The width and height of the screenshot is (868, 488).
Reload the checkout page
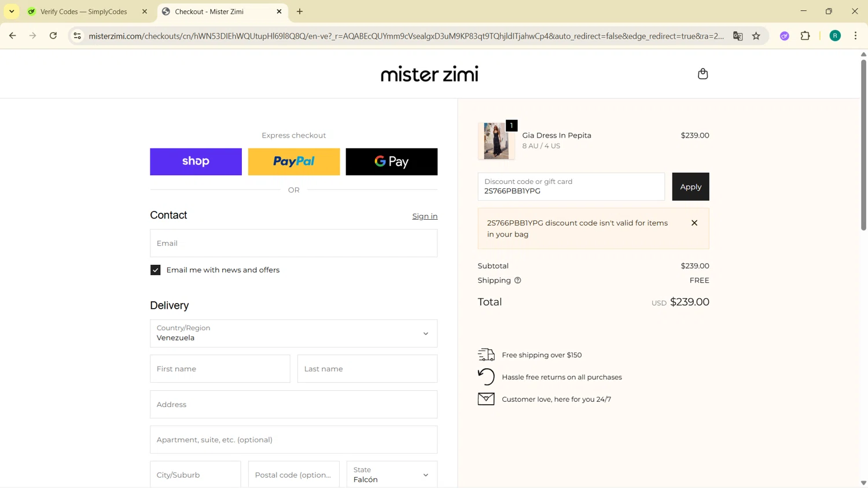pos(53,36)
